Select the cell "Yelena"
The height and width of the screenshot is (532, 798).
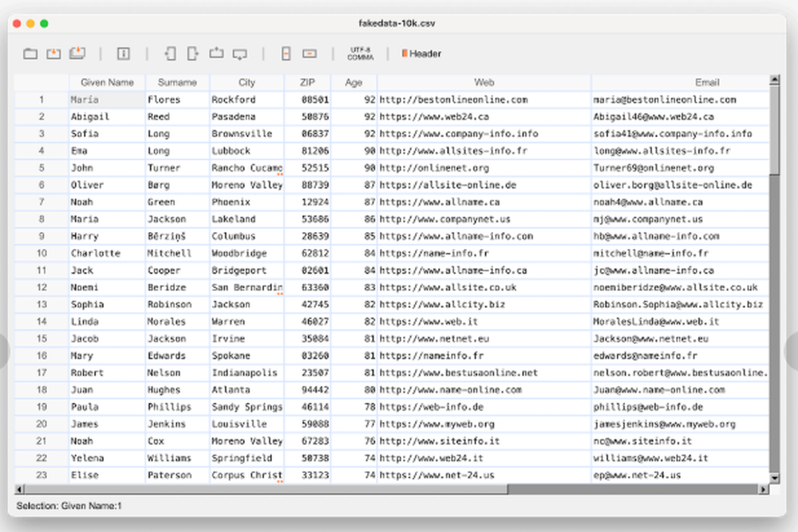coord(108,459)
